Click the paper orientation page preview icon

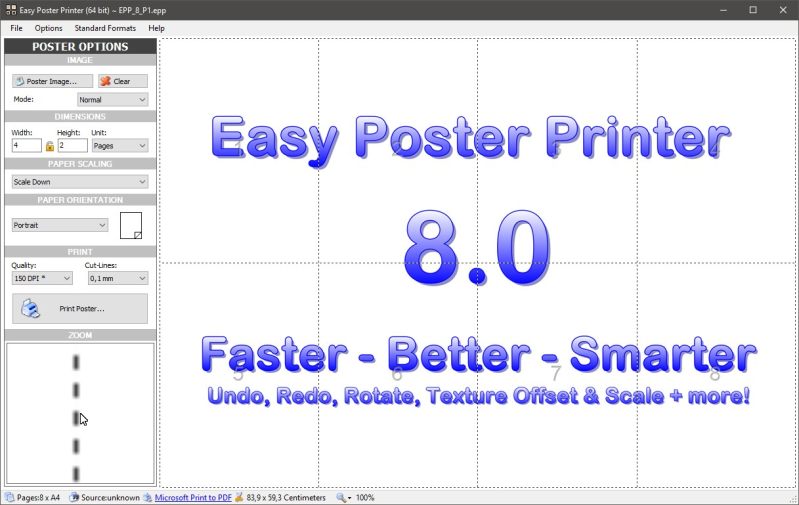click(x=131, y=226)
